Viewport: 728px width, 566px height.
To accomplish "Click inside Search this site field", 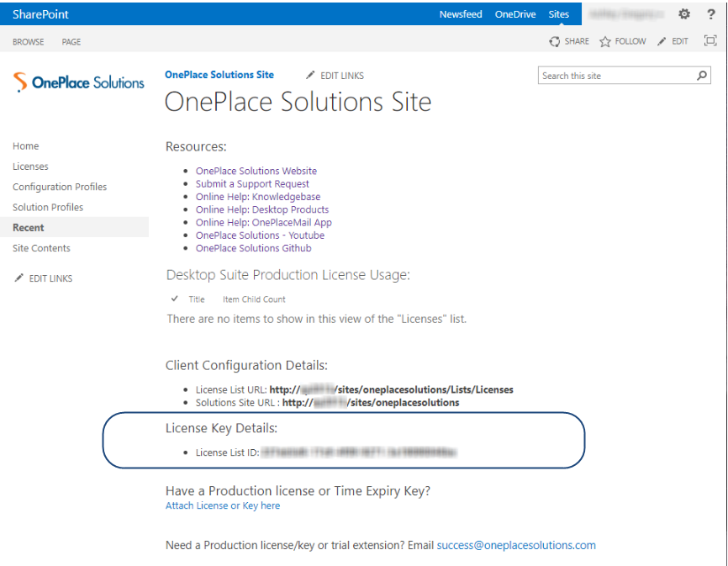I will tap(615, 76).
